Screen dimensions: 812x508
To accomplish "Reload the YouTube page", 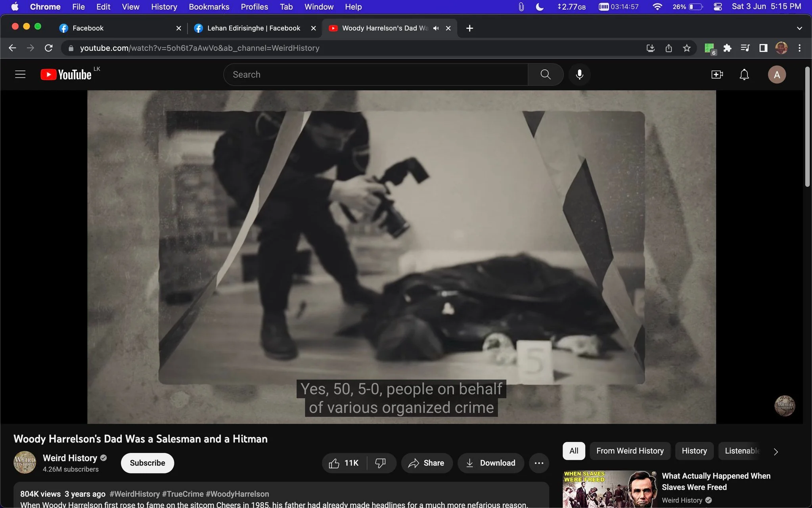I will (x=49, y=48).
